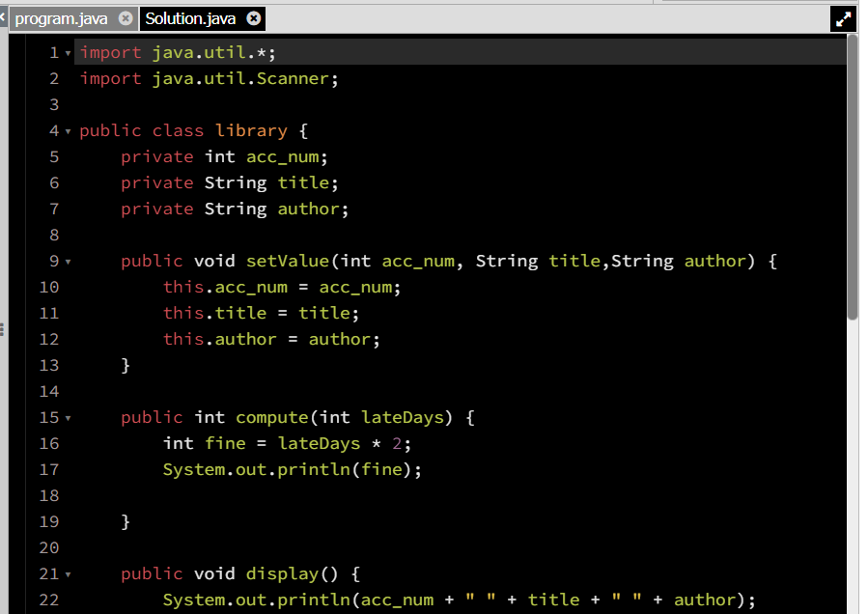
Task: Click the vertical scrollbar thumb
Action: click(853, 178)
